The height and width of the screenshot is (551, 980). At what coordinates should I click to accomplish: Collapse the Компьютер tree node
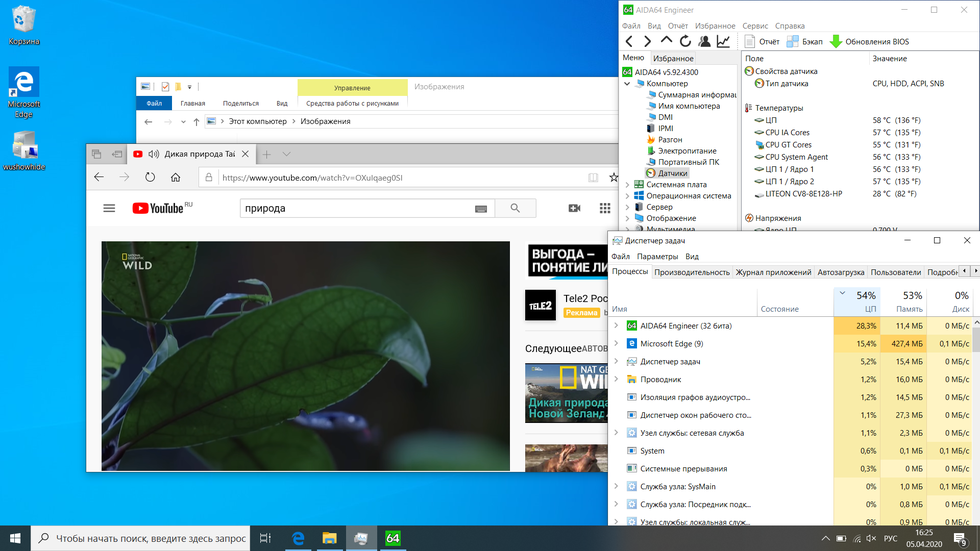click(628, 84)
